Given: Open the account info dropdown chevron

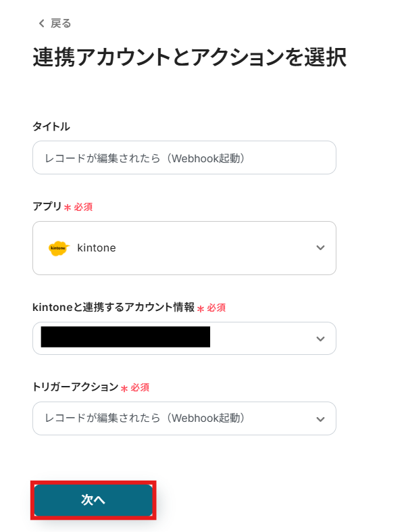Looking at the screenshot, I should tap(320, 338).
